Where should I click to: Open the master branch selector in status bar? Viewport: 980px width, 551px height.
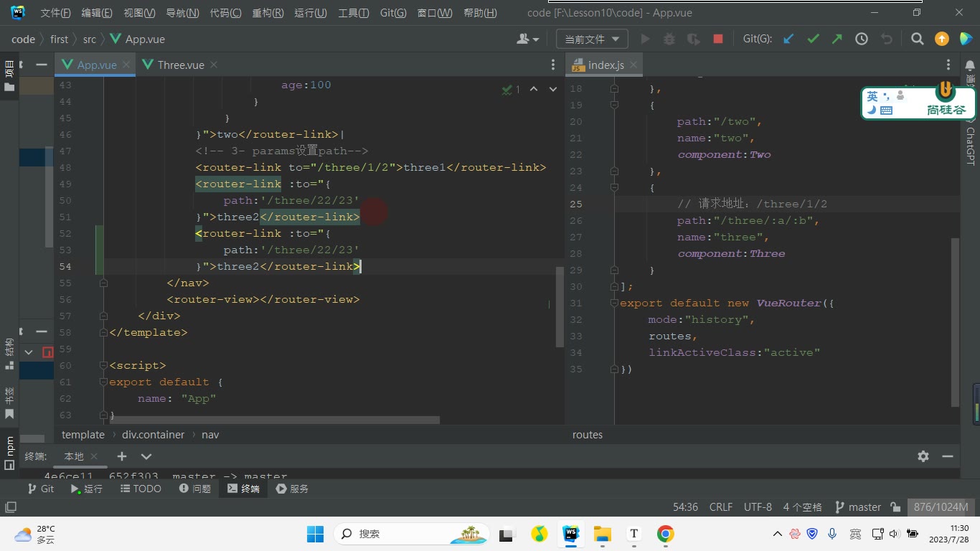pos(858,507)
